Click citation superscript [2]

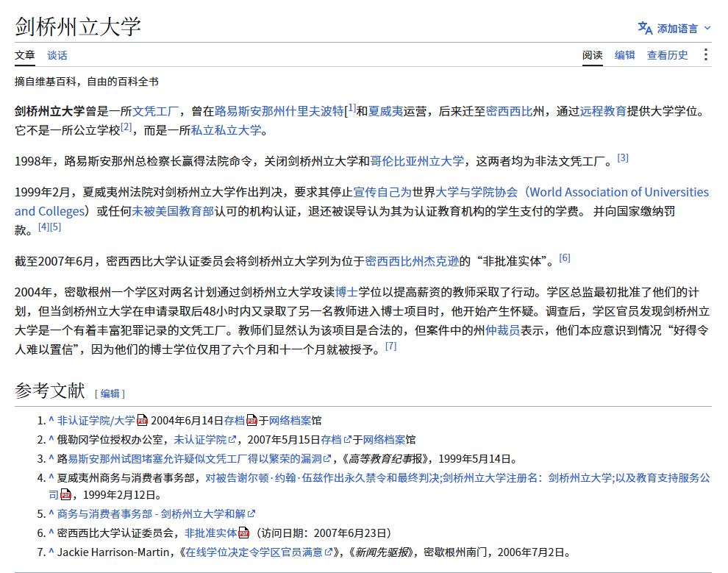pyautogui.click(x=126, y=127)
